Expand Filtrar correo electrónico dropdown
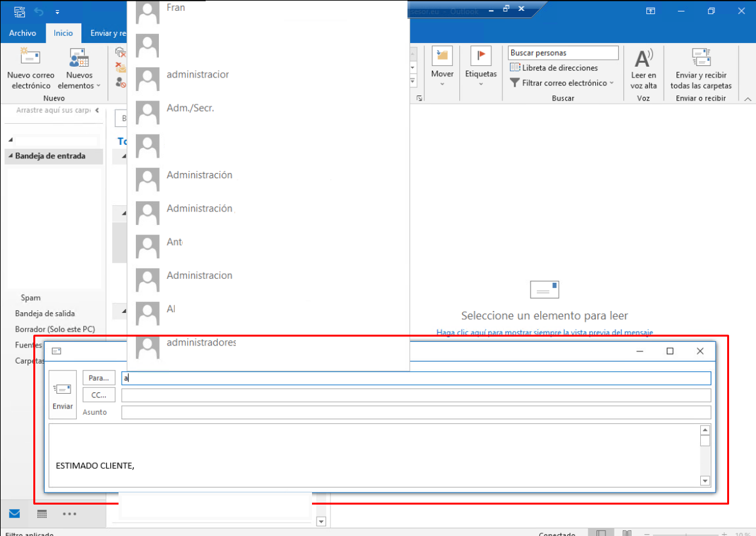 tap(562, 83)
